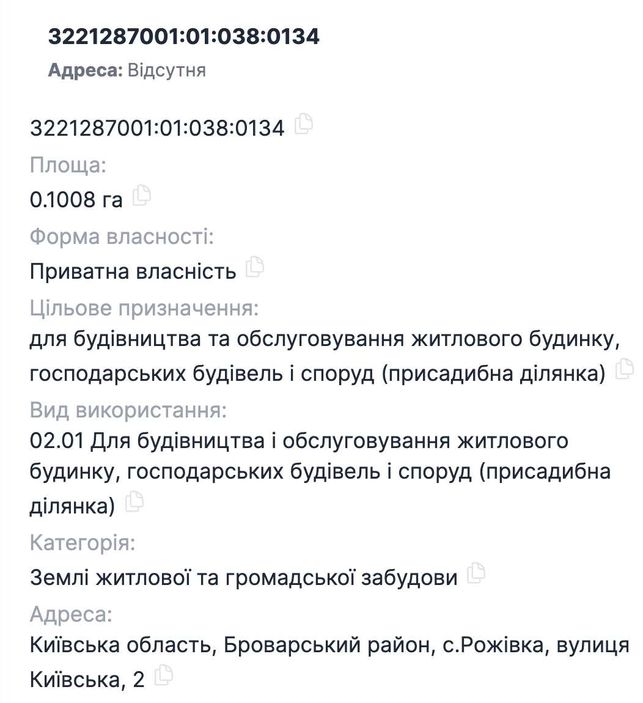Click the non-bold cadastral number text

pyautogui.click(x=157, y=128)
